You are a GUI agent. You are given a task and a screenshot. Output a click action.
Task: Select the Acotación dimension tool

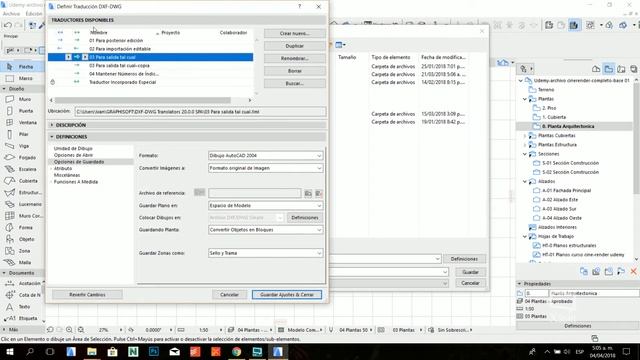(22, 283)
